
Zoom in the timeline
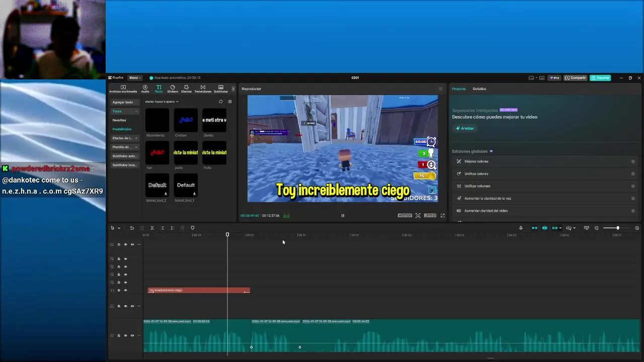click(637, 228)
